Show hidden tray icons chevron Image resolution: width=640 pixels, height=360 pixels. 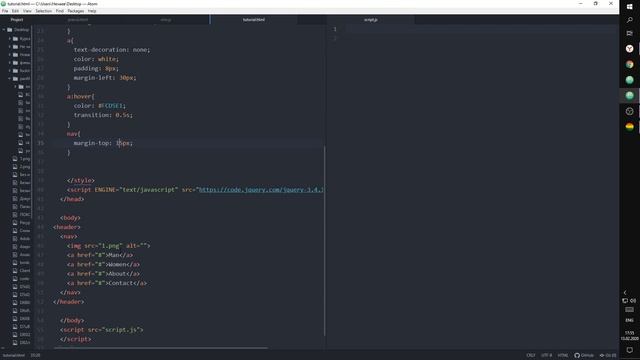click(x=625, y=293)
